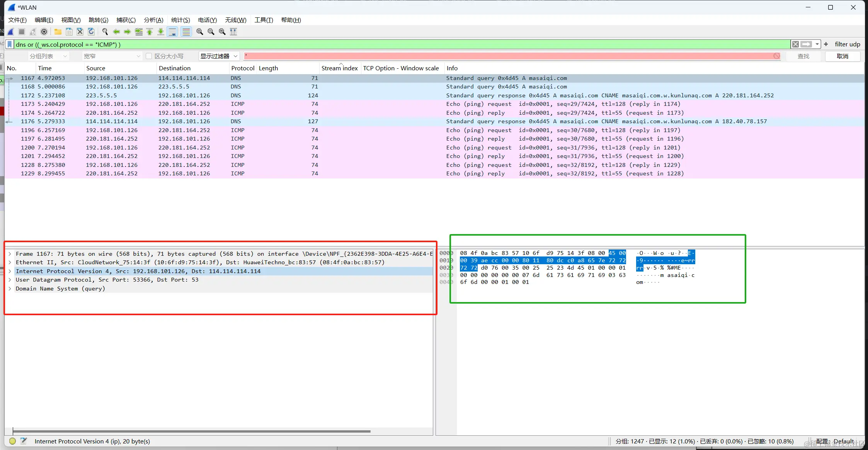Image resolution: width=868 pixels, height=450 pixels.
Task: Click the find packet magnifier icon
Action: coord(105,32)
